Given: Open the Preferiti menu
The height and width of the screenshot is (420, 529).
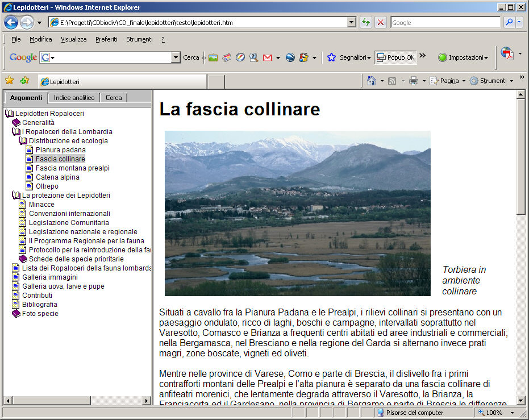Looking at the screenshot, I should [x=106, y=39].
